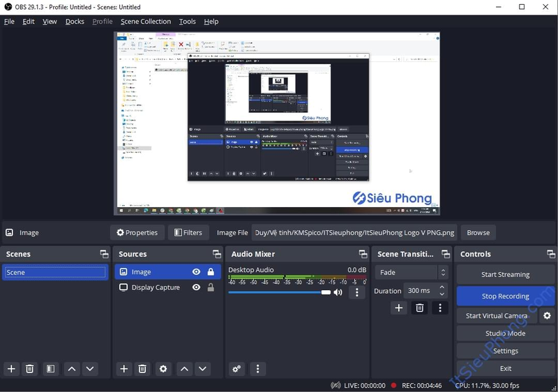Open the Fade transition dropdown

[x=412, y=273]
